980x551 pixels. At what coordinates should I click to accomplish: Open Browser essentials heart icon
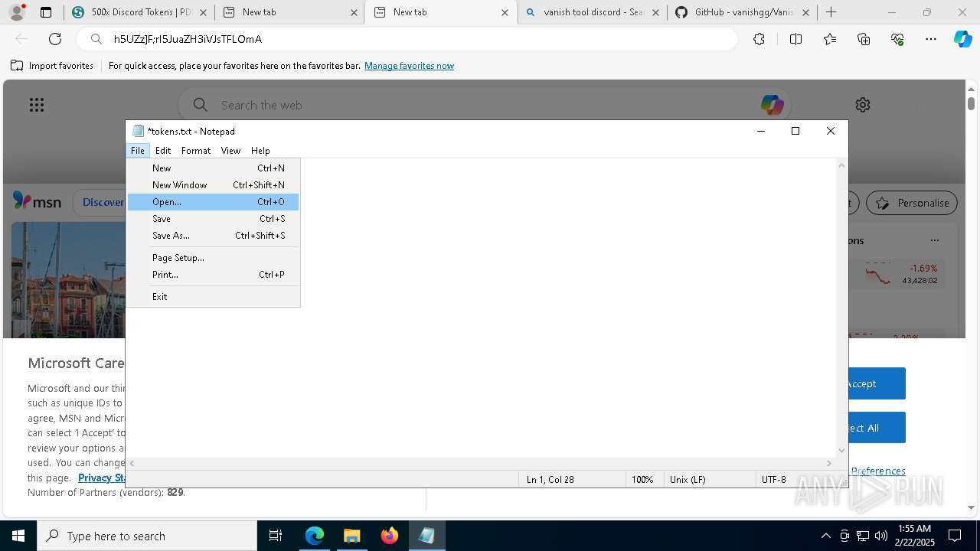pyautogui.click(x=897, y=39)
